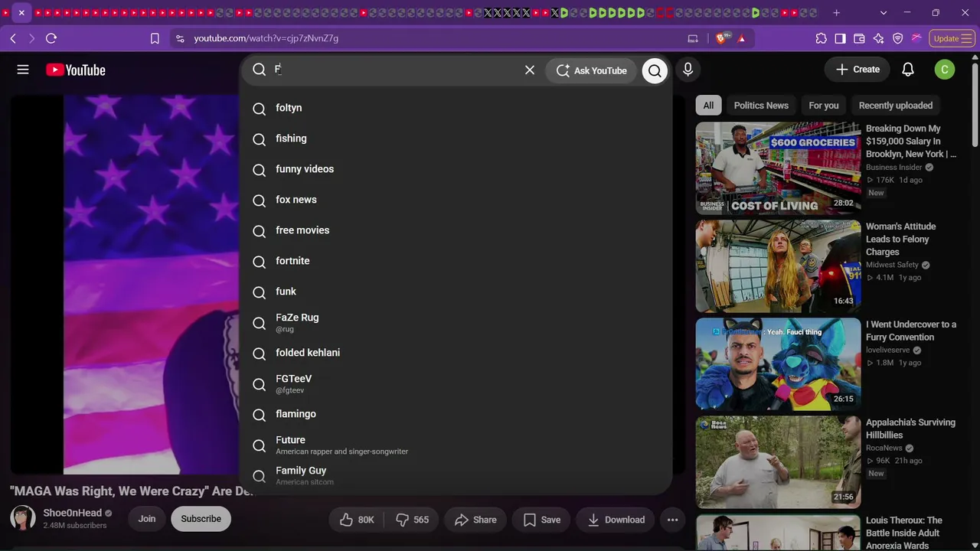The height and width of the screenshot is (551, 980).
Task: Choose the "flamingo" suggestion
Action: pyautogui.click(x=456, y=414)
